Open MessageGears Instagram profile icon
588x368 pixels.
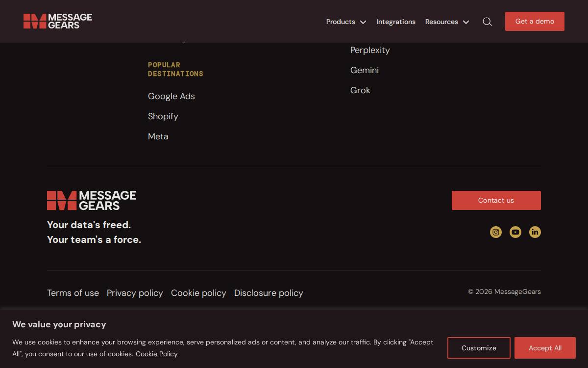tap(496, 232)
